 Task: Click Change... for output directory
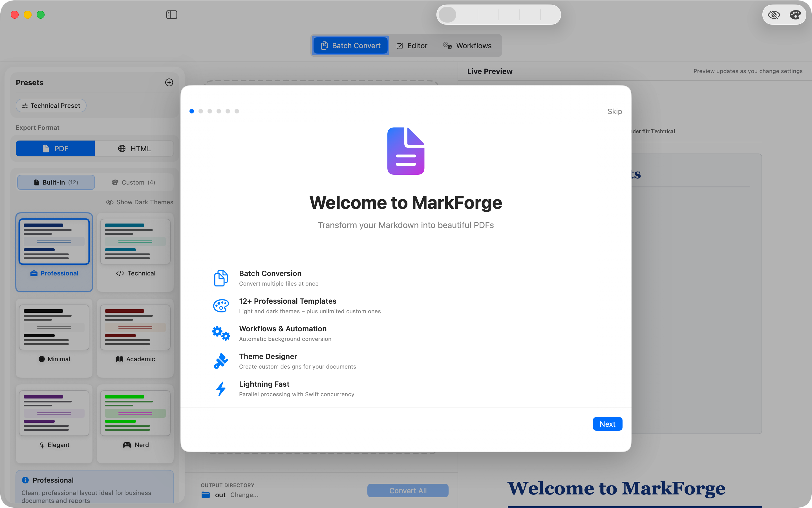(244, 495)
